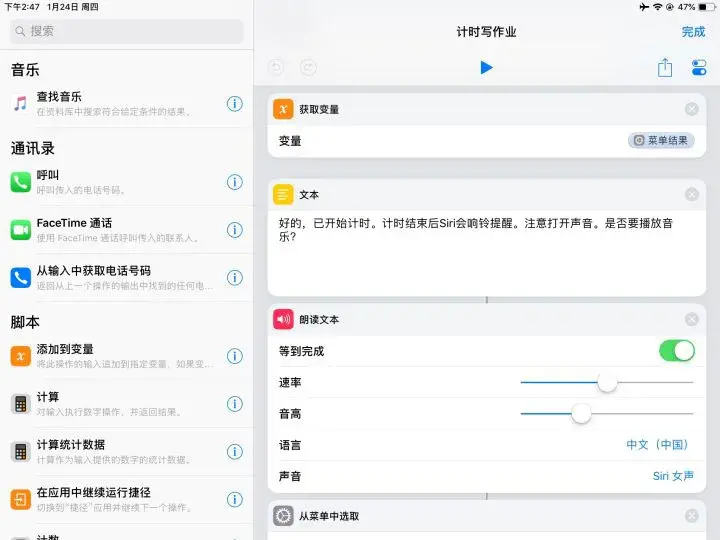Edit the 文本 action text box
The image size is (720, 540).
point(487,253)
